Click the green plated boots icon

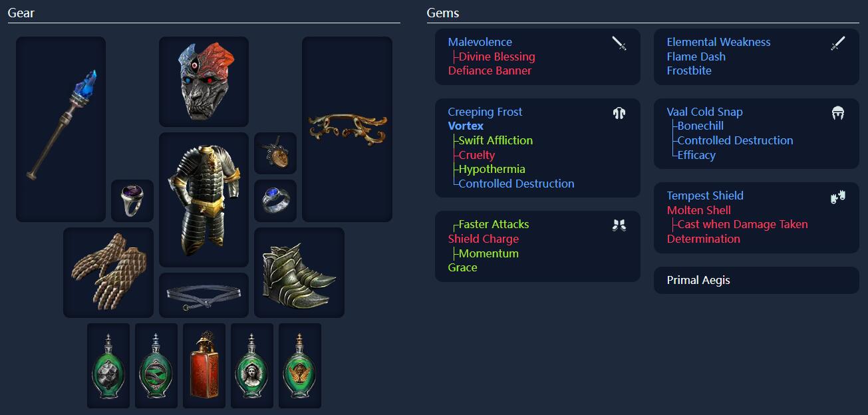click(299, 273)
